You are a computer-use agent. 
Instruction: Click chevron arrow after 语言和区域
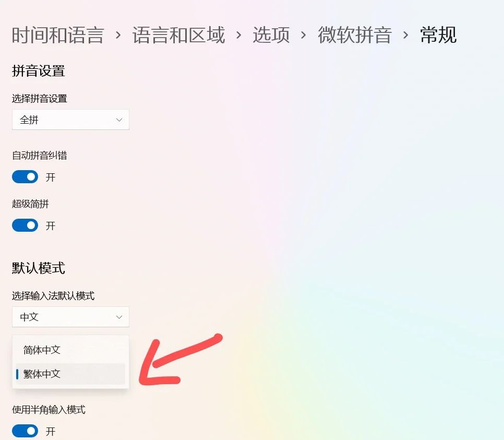pos(238,35)
